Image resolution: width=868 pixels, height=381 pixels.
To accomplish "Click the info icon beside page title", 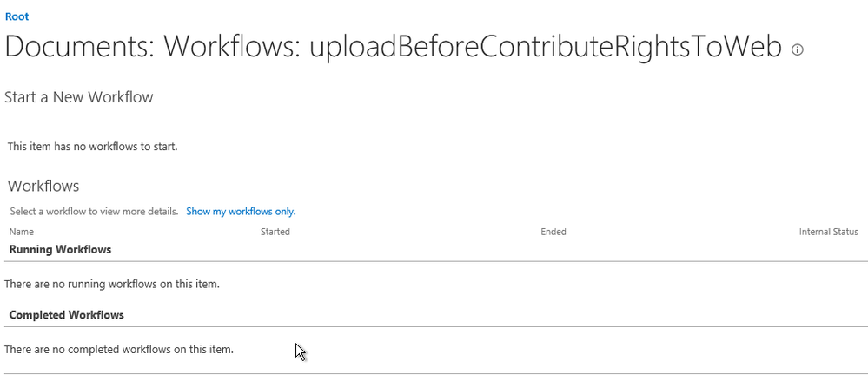I will [x=798, y=49].
